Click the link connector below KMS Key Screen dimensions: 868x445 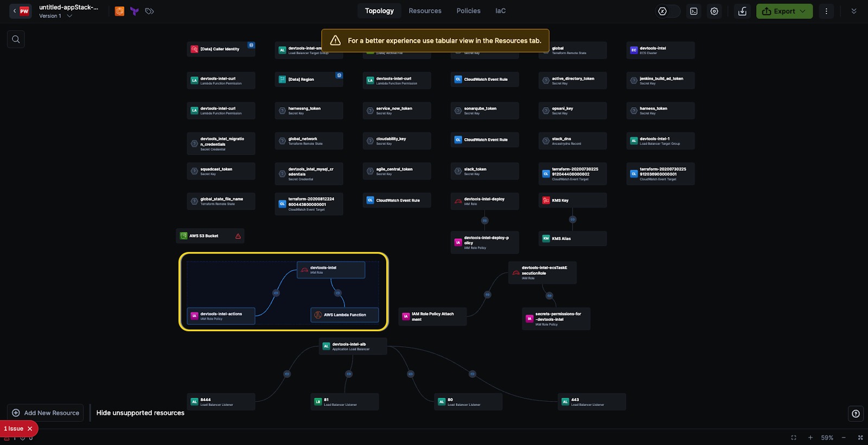coord(572,220)
